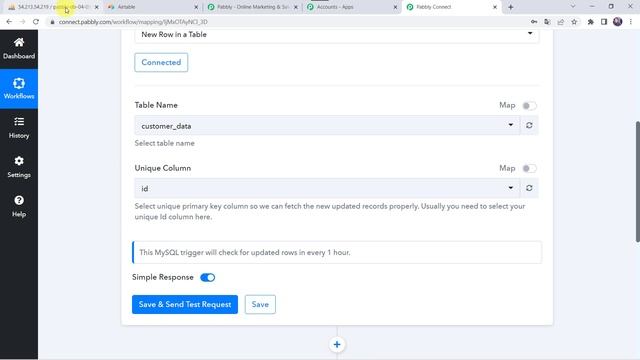Viewport: 640px width, 360px height.
Task: Refresh the Unique Column list
Action: point(529,188)
